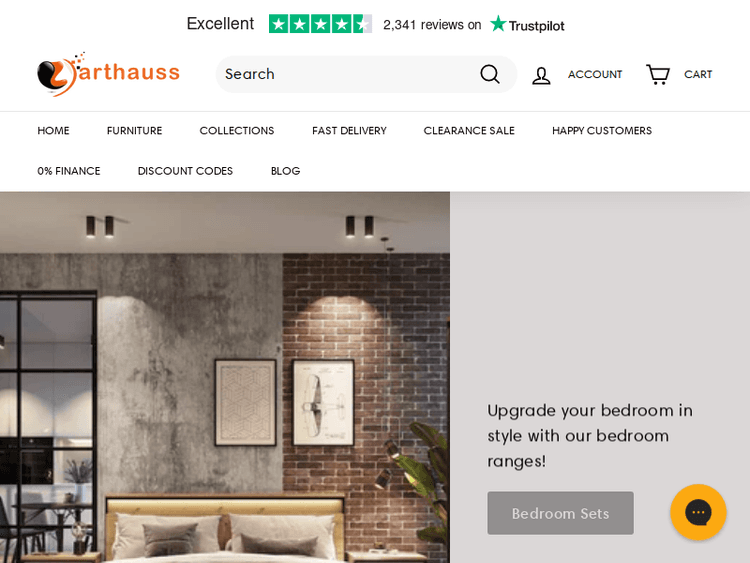Open the 0% FINANCE page
This screenshot has height=563, width=750.
point(69,171)
